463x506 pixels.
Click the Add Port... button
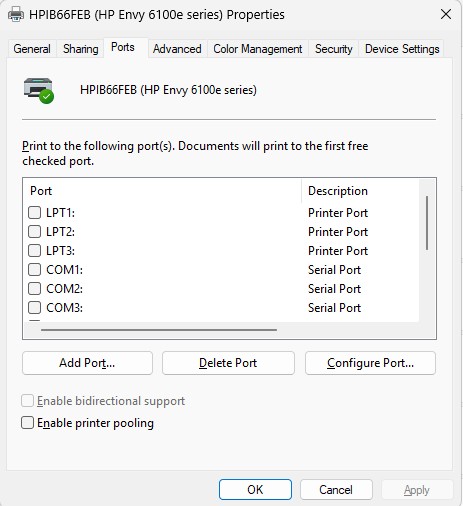coord(87,363)
